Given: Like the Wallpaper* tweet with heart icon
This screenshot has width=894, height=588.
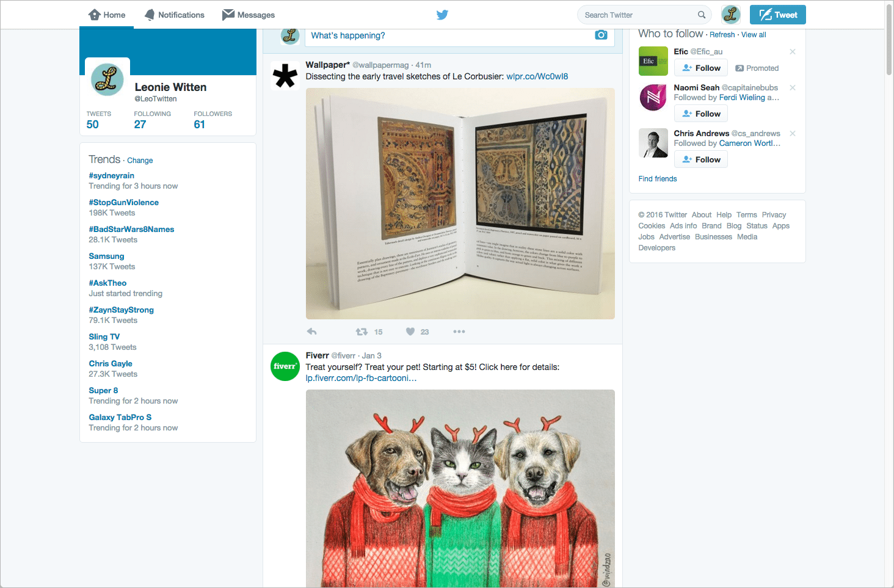Looking at the screenshot, I should click(x=410, y=332).
